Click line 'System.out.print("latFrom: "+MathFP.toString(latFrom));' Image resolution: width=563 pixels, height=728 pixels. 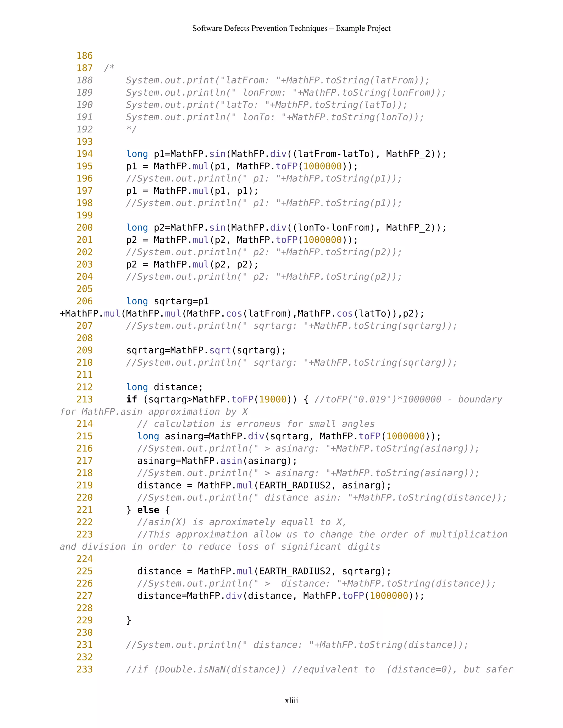pyautogui.click(x=277, y=80)
